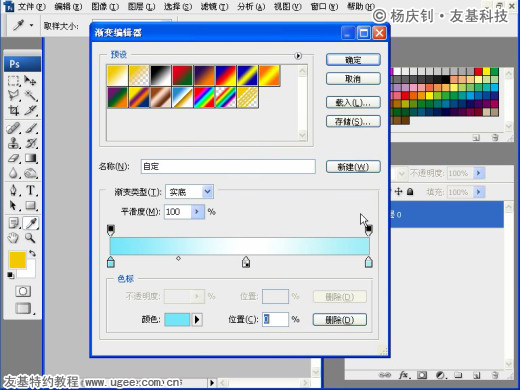The image size is (520, 390).
Task: Open the presets panel flyout menu
Action: click(298, 56)
